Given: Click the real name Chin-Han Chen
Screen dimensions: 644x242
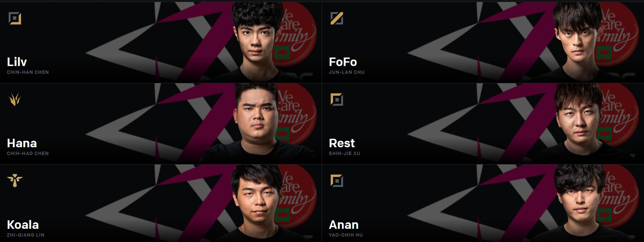Looking at the screenshot, I should point(28,72).
